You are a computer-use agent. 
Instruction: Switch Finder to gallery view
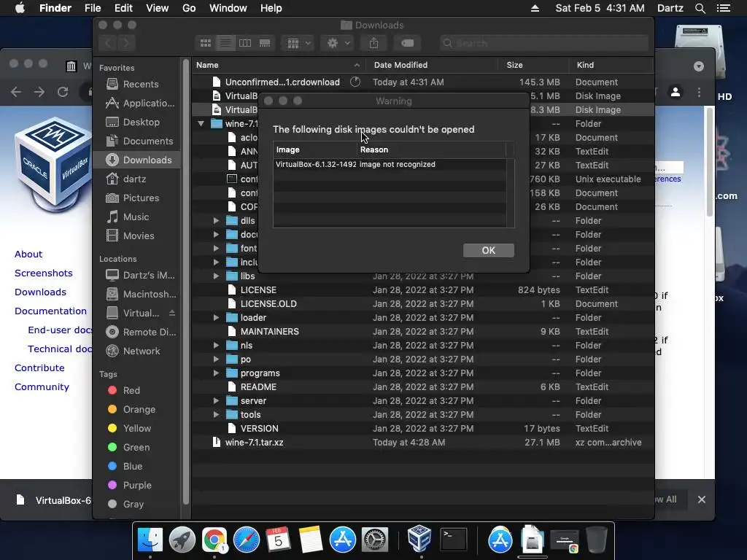(265, 43)
